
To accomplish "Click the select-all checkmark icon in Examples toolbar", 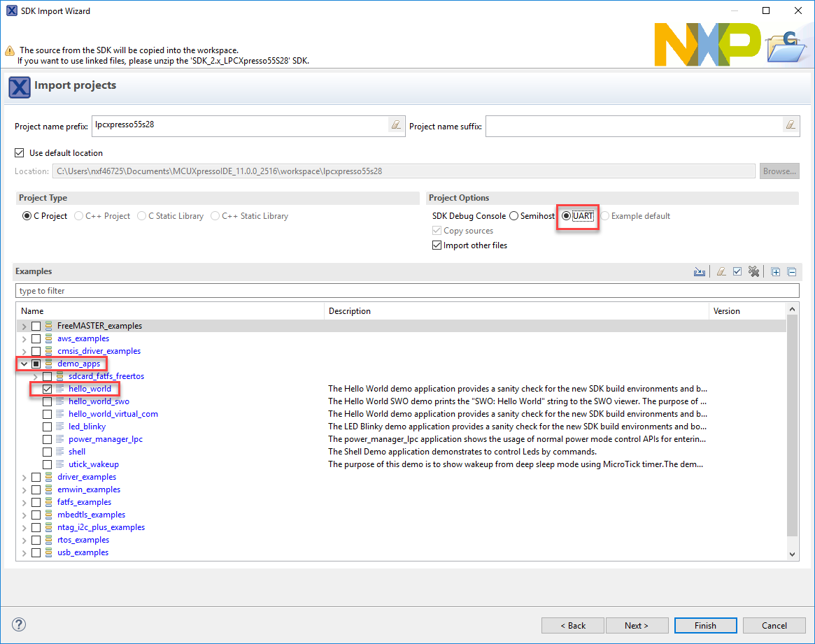I will click(x=737, y=272).
